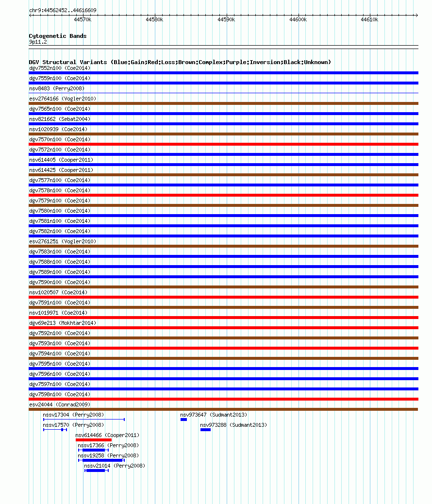This screenshot has height=504, width=432.
Task: Click the red nsv614466 loss bar
Action: click(94, 440)
